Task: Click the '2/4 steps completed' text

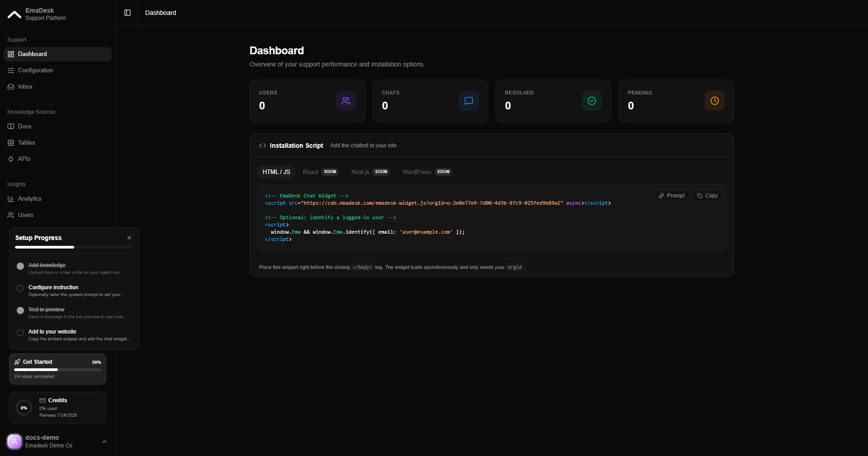Action: (x=34, y=376)
